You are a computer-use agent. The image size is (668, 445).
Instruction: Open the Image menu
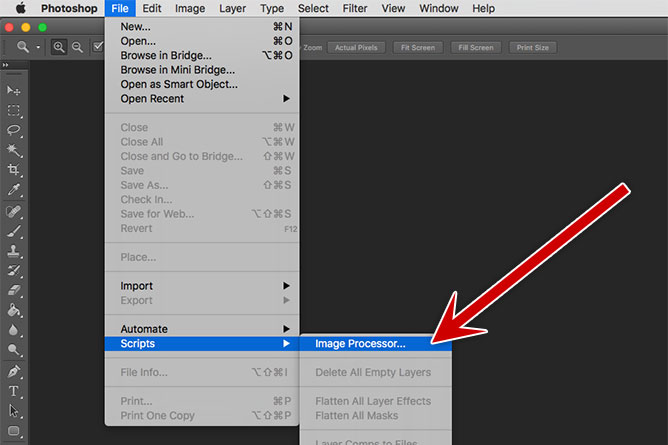[190, 9]
